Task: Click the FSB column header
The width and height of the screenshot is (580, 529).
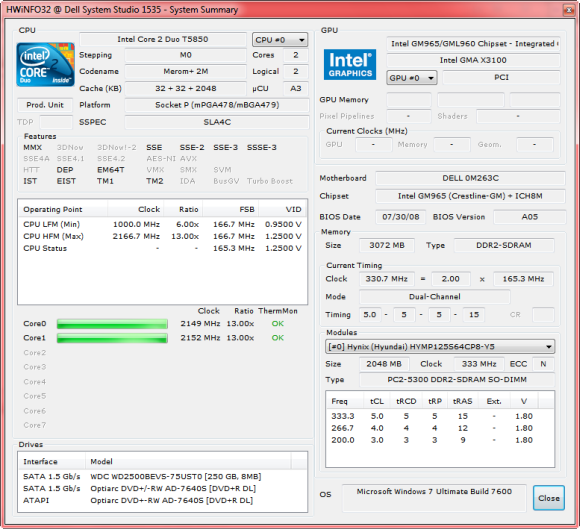Action: point(230,209)
